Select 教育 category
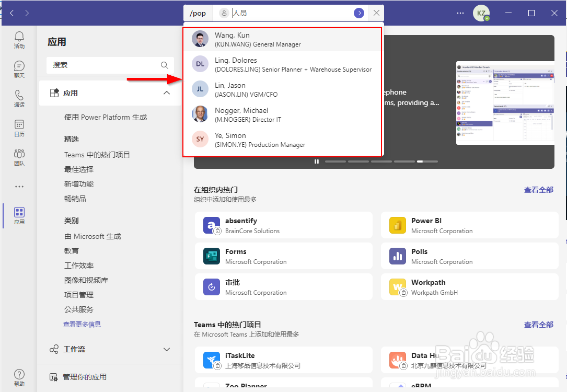This screenshot has height=392, width=567. [71, 251]
